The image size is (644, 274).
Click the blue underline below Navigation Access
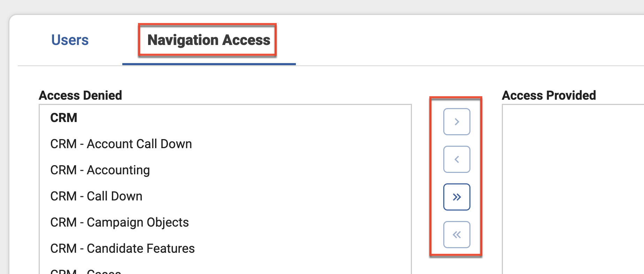[x=209, y=64]
